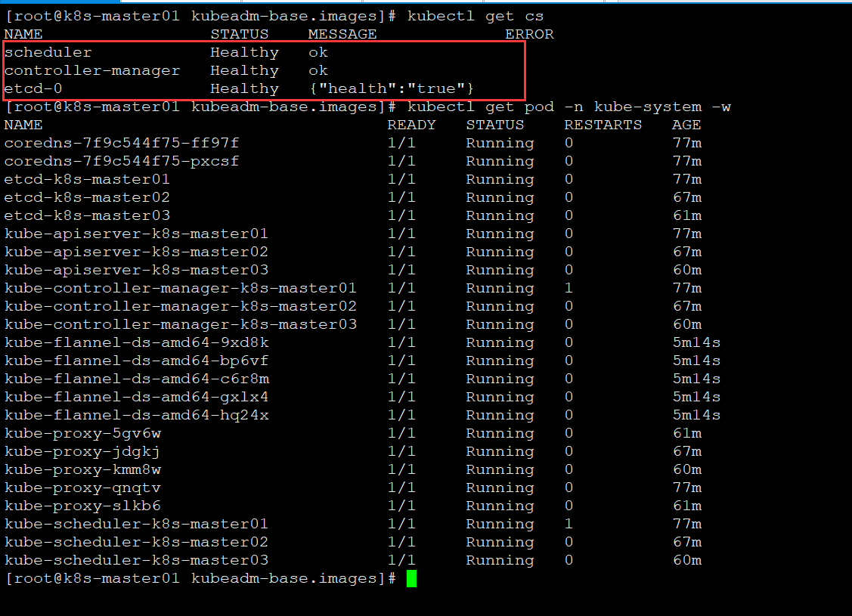Click restart count 1 of kube-scheduler-k8s-master01
Viewport: 852px width, 616px height.
click(x=569, y=525)
